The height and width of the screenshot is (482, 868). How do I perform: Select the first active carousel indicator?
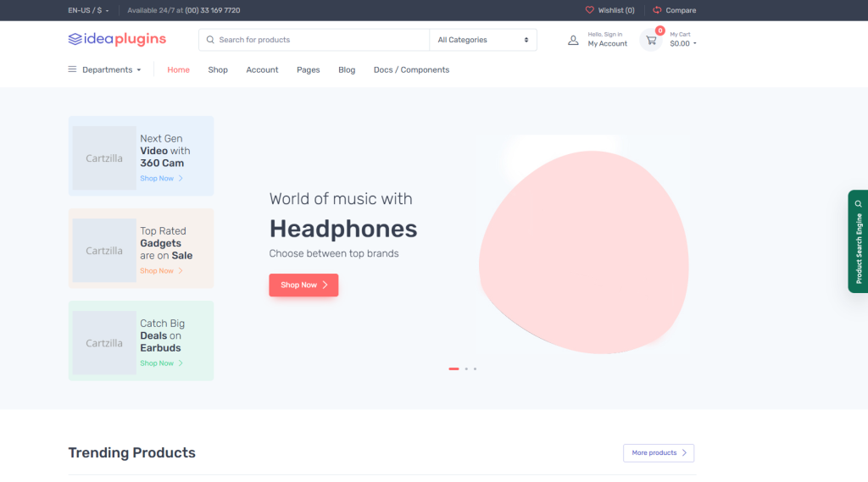tap(454, 368)
